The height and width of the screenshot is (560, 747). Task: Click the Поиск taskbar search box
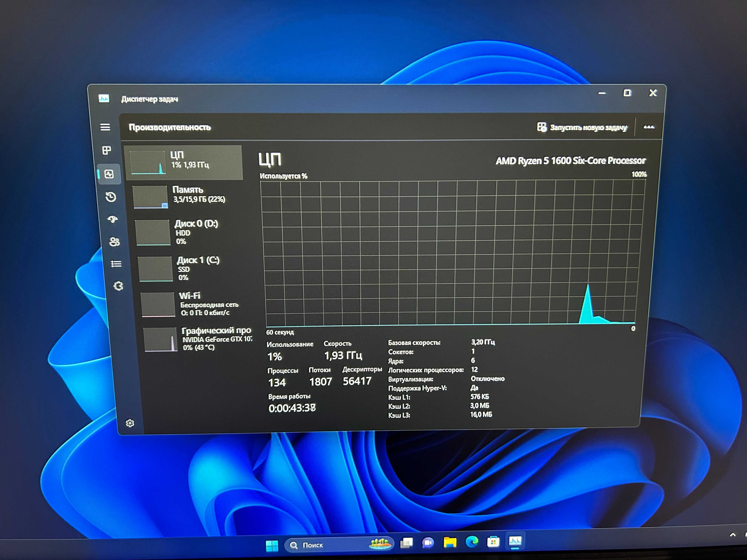(x=339, y=544)
